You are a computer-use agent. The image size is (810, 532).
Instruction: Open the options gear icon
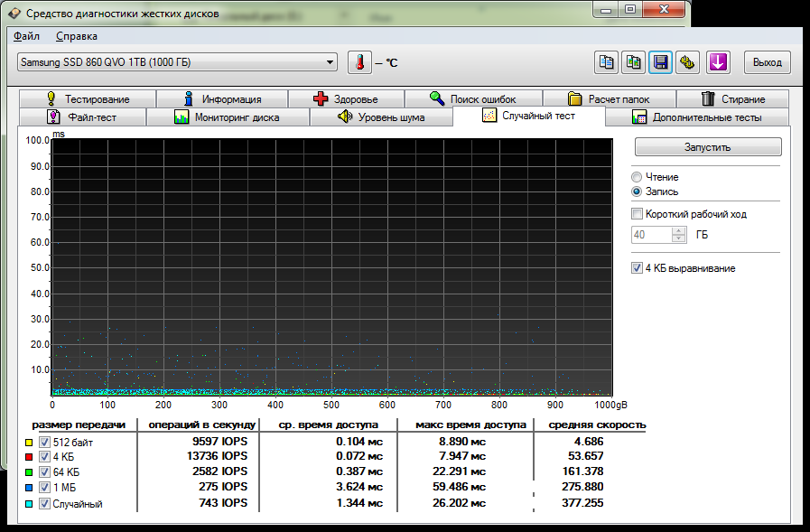pyautogui.click(x=687, y=62)
